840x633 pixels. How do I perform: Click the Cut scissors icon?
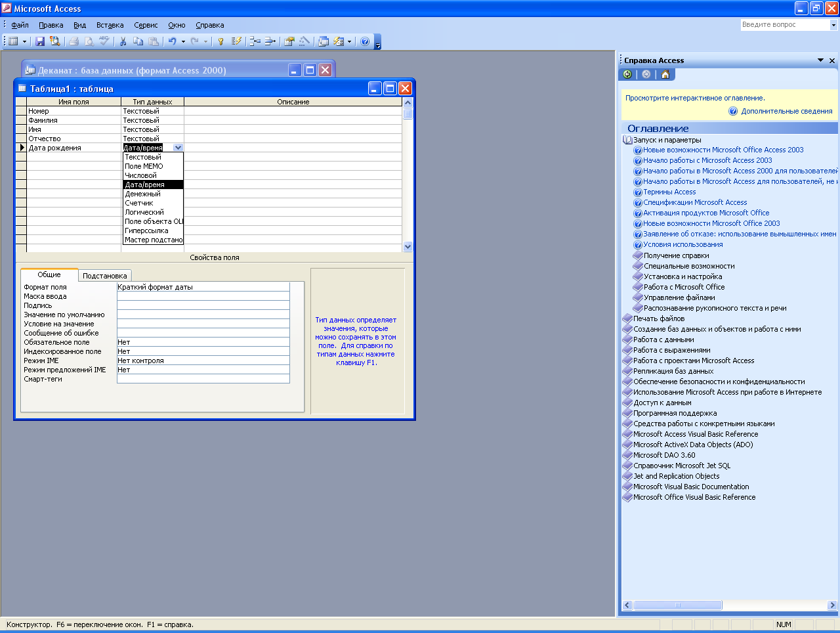[123, 41]
